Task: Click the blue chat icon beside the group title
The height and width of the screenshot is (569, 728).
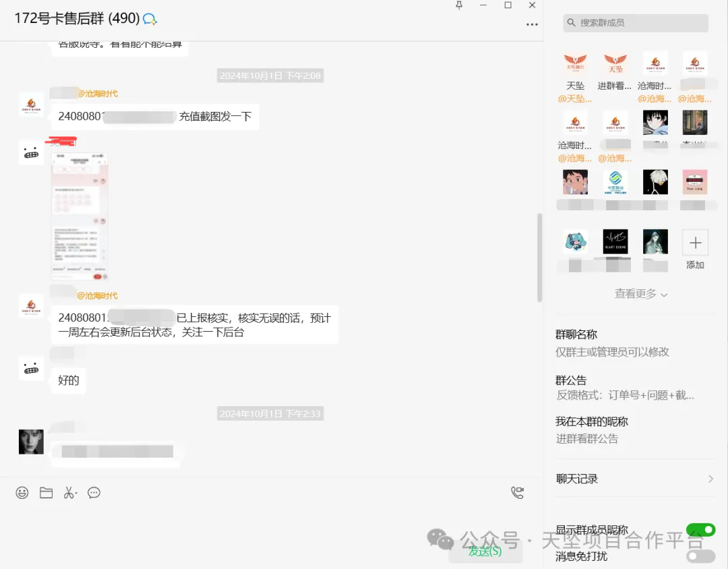Action: [150, 20]
